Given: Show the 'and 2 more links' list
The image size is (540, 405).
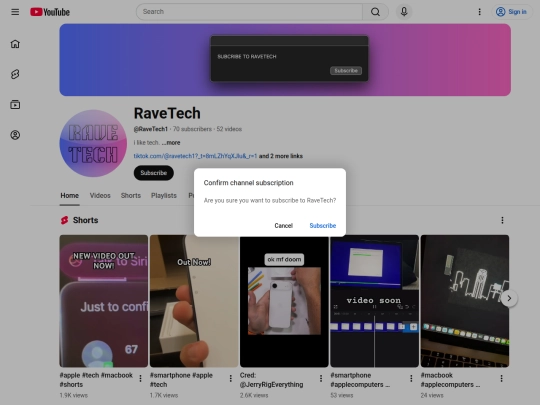Looking at the screenshot, I should point(281,156).
